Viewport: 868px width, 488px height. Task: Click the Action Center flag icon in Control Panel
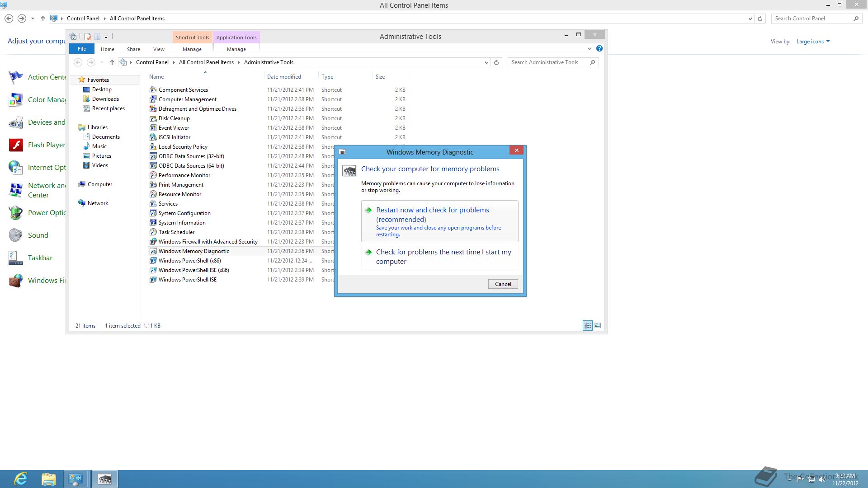tap(16, 77)
